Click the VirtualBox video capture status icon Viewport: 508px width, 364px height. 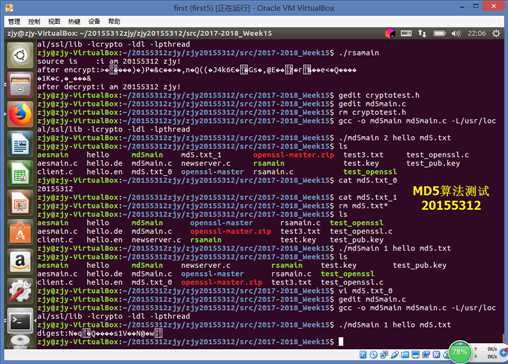(426, 355)
